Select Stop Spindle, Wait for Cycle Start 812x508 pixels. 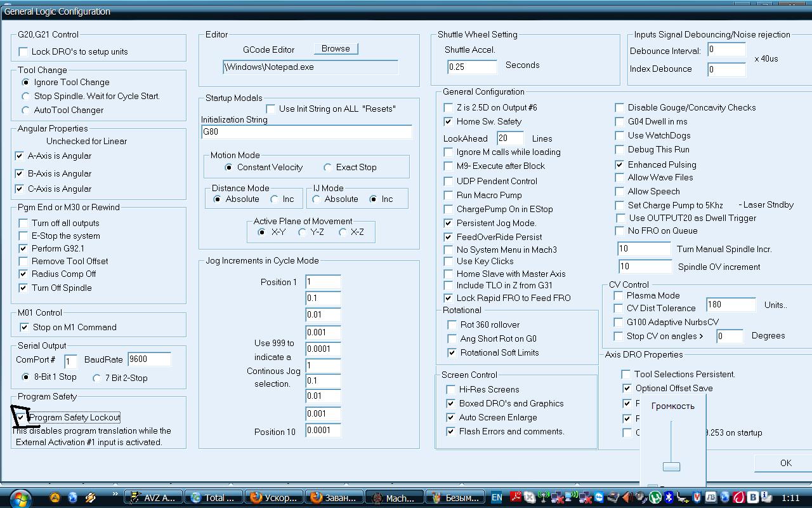tap(25, 96)
